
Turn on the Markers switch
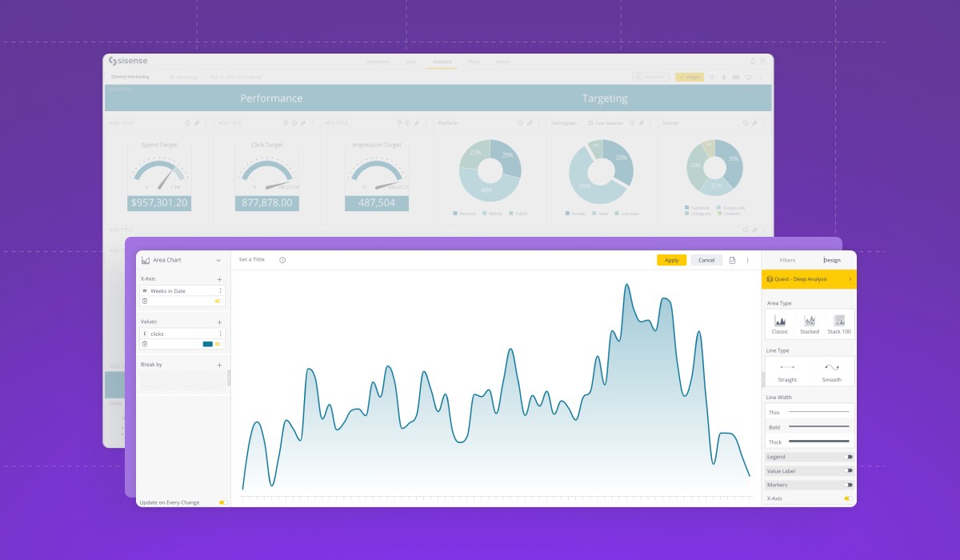pyautogui.click(x=848, y=485)
